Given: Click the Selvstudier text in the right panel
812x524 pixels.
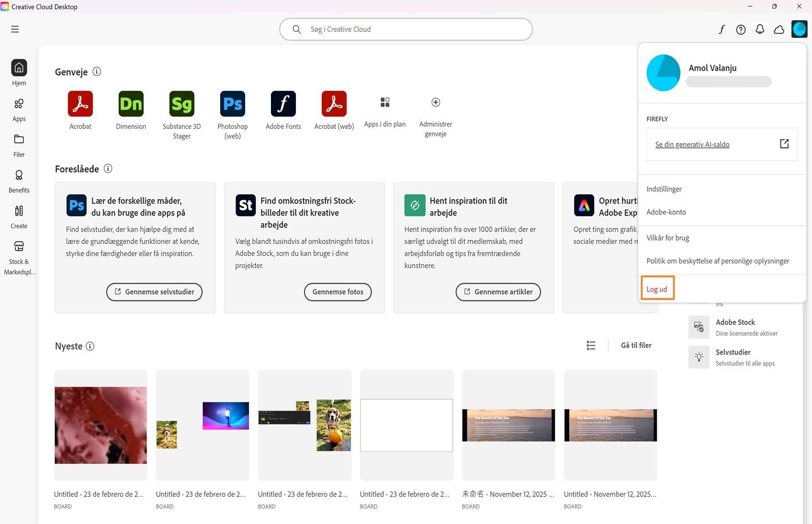Looking at the screenshot, I should (x=733, y=352).
